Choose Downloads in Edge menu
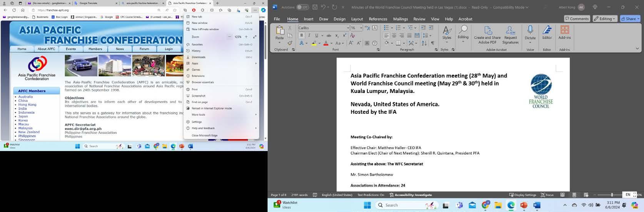 click(221, 57)
